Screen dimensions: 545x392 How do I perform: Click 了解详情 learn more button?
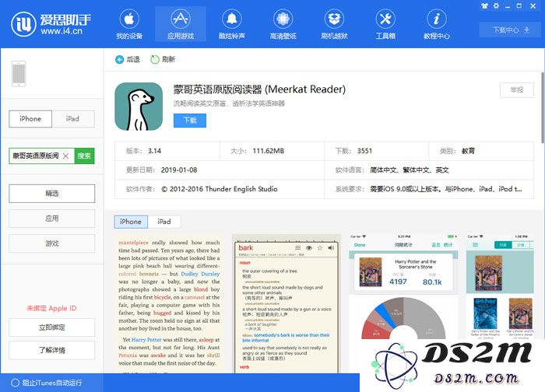pyautogui.click(x=52, y=350)
